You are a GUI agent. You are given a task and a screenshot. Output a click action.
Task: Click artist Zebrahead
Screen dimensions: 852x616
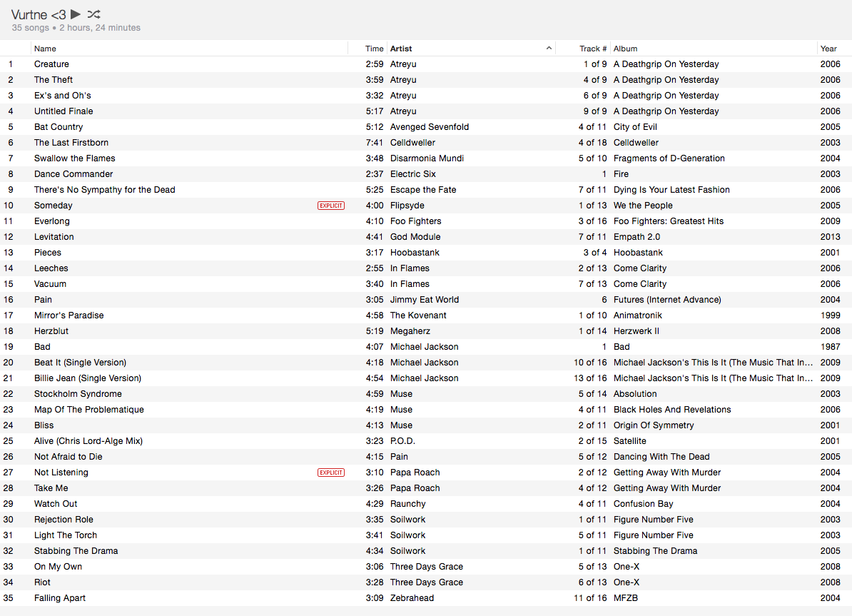(x=412, y=599)
